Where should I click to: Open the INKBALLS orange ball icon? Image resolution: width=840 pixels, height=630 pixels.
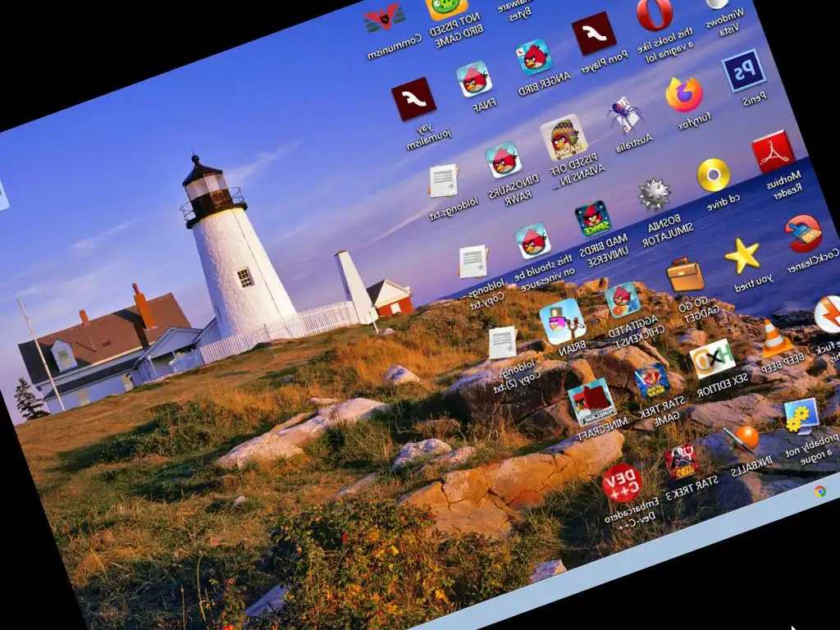[x=742, y=440]
